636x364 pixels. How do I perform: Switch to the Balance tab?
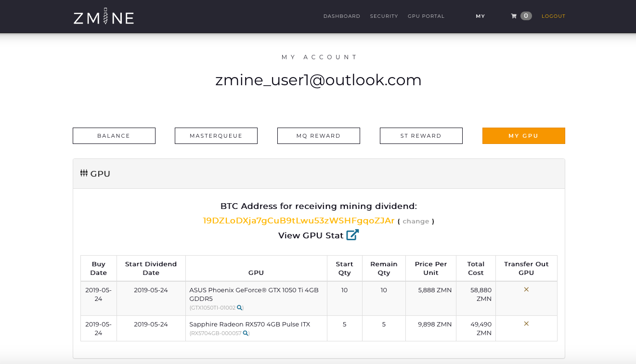click(114, 136)
